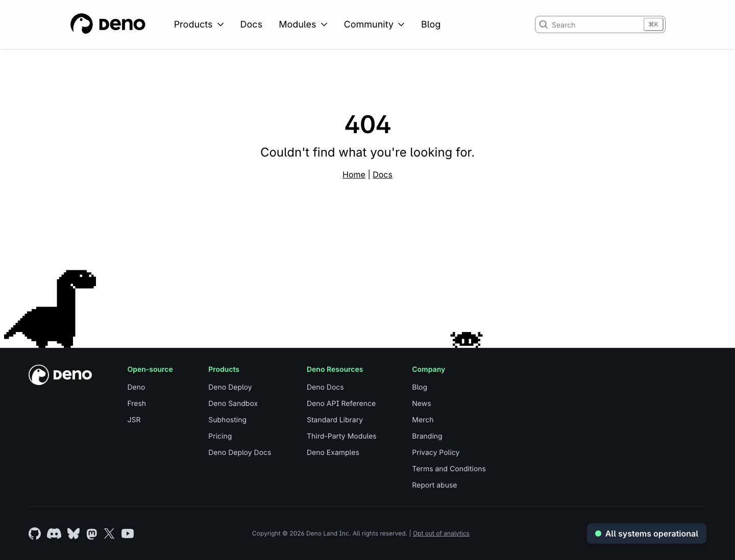Open the News footer link
Image resolution: width=735 pixels, height=560 pixels.
(x=422, y=403)
